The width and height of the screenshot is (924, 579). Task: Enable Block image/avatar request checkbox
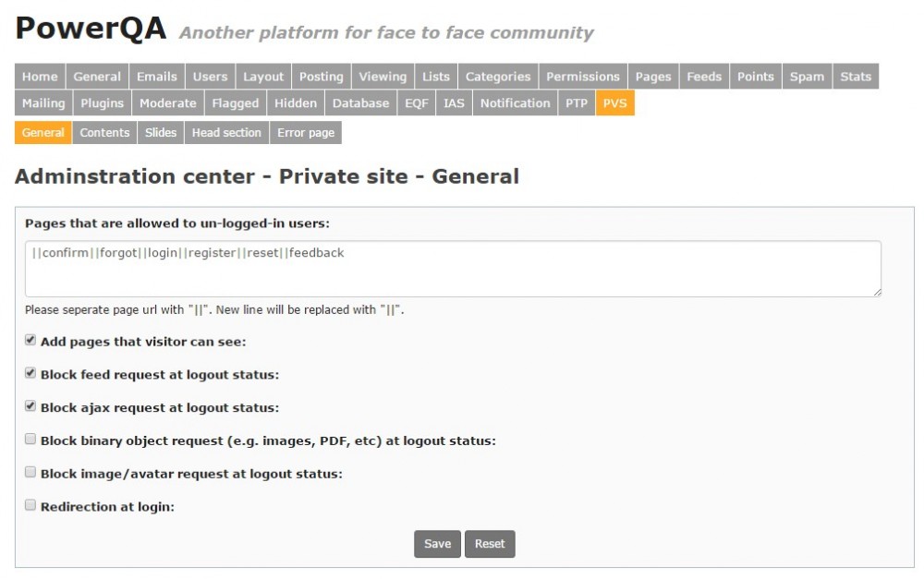30,473
